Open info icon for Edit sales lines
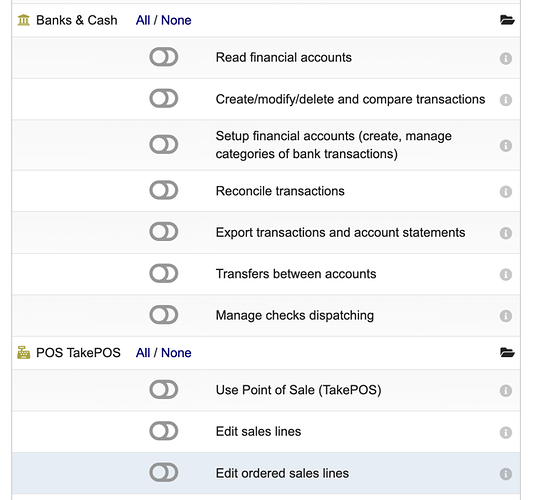This screenshot has height=500, width=533. click(506, 432)
